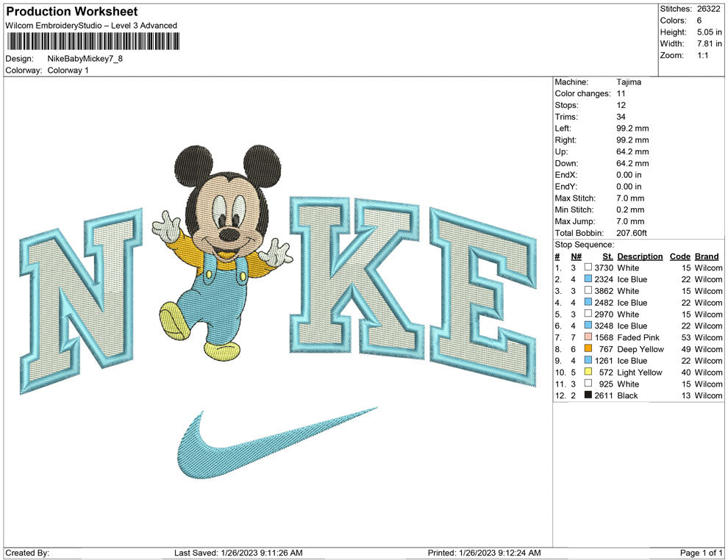Screen dimensions: 728x560
Task: Click the Ice Blue swatch beside 1261
Action: pyautogui.click(x=588, y=360)
